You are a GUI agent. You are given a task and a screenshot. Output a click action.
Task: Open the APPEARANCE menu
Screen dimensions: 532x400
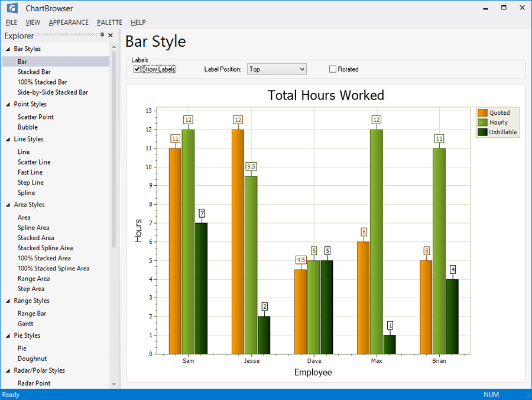[x=69, y=22]
